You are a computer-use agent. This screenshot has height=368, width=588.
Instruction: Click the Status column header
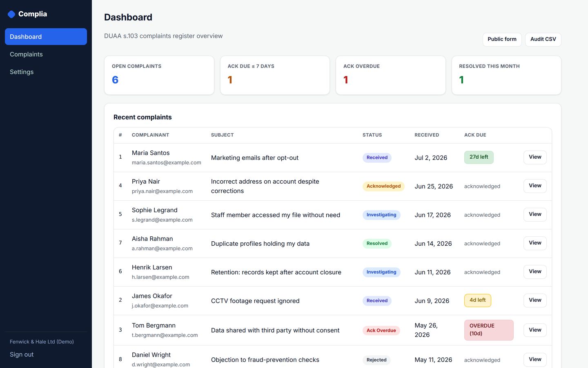[372, 135]
